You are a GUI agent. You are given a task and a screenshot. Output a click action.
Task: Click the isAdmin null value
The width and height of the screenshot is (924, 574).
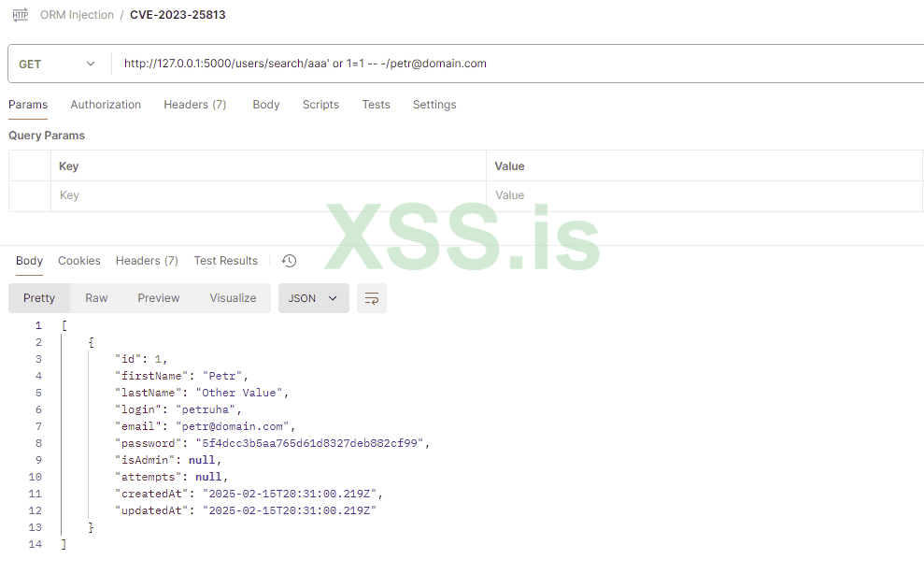click(x=202, y=460)
